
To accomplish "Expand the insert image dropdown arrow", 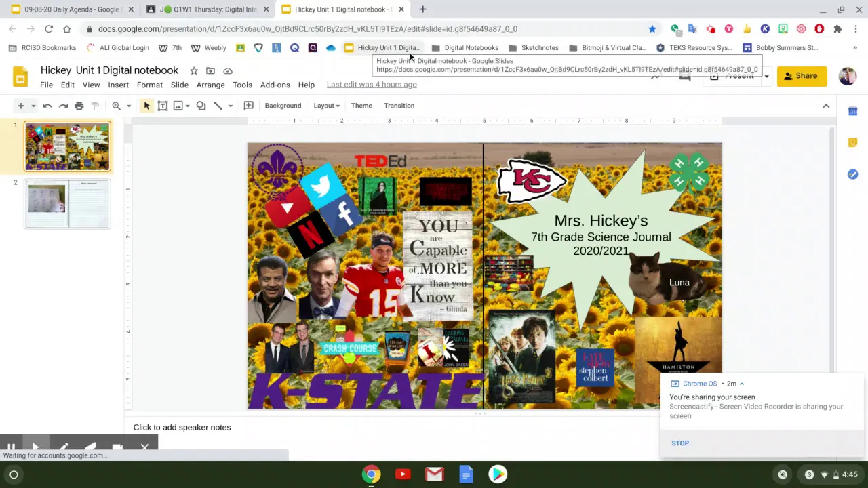I will tap(188, 106).
